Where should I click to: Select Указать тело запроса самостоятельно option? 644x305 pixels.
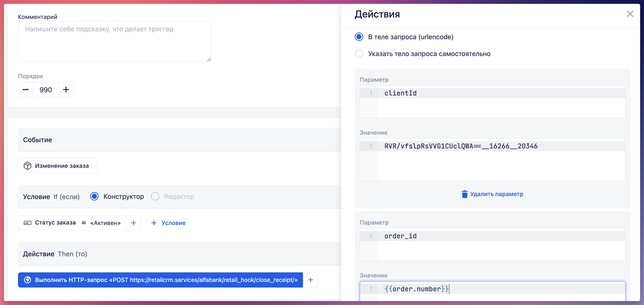coord(359,53)
